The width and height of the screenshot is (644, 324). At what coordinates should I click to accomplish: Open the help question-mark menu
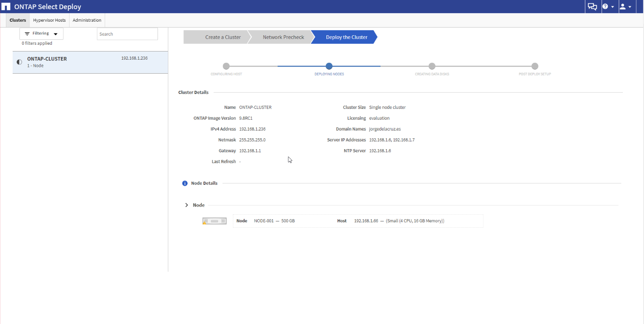tap(608, 7)
